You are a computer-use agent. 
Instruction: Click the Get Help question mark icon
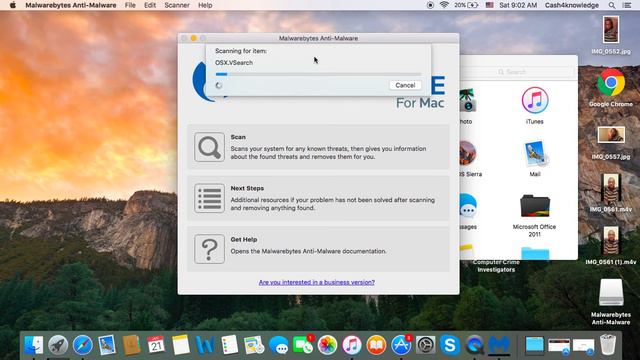(x=209, y=249)
